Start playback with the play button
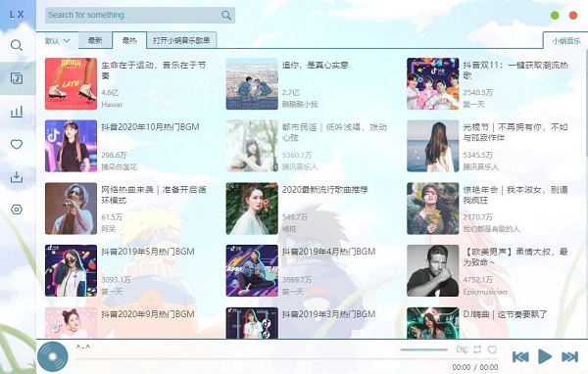Image resolution: width=588 pixels, height=374 pixels. click(545, 356)
